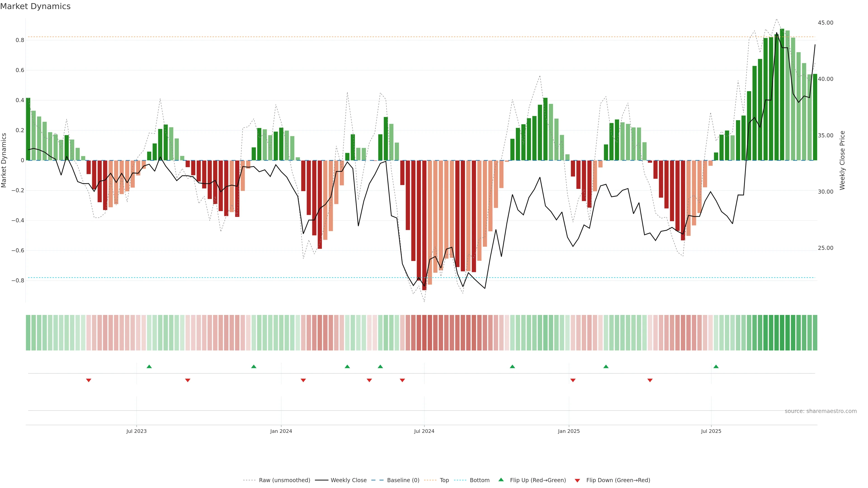Viewport: 868px width, 488px height.
Task: Click the green flip-up marker just after Jul 2025
Action: coord(716,366)
